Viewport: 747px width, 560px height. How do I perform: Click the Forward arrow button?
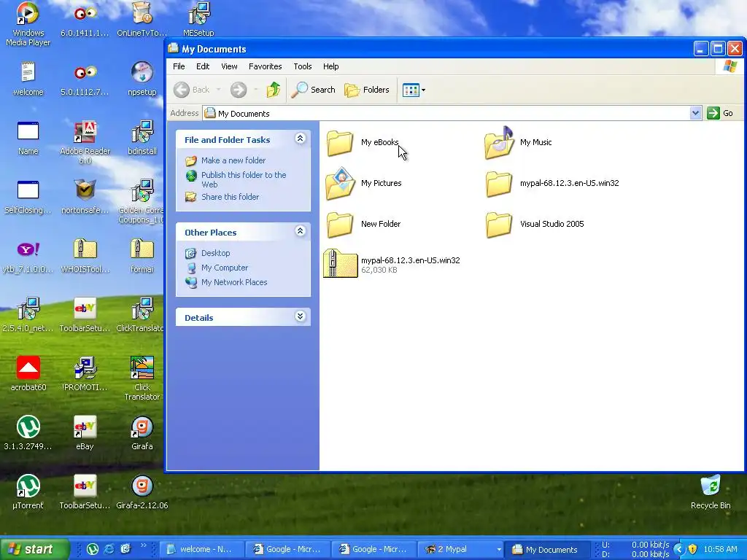(239, 90)
